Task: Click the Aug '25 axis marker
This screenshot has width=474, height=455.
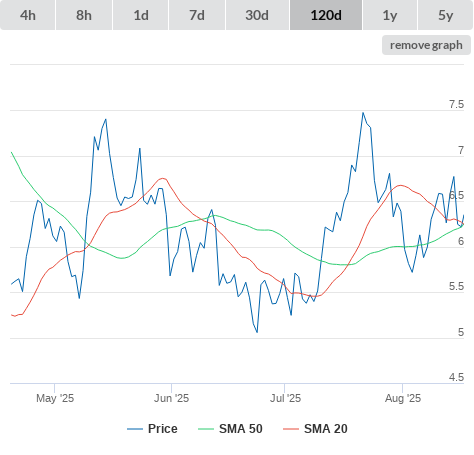Action: coord(403,398)
